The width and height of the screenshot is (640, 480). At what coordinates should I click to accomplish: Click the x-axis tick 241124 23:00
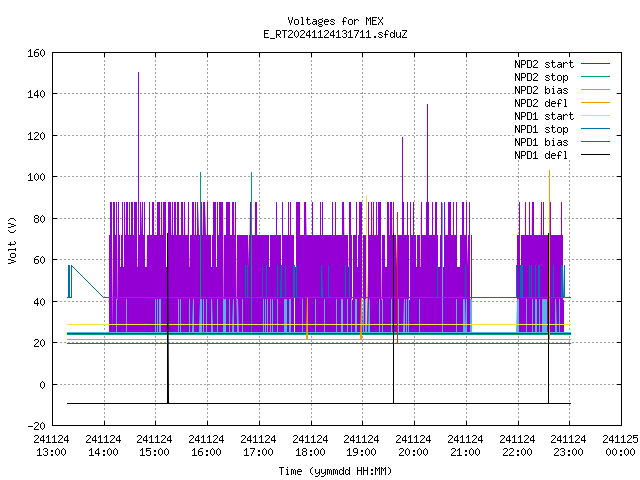coord(568,446)
